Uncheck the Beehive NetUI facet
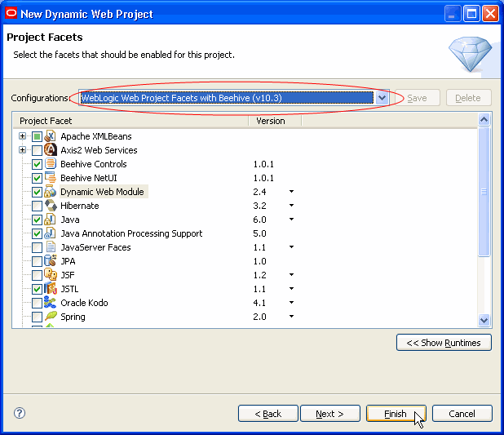The height and width of the screenshot is (435, 504). tap(37, 178)
